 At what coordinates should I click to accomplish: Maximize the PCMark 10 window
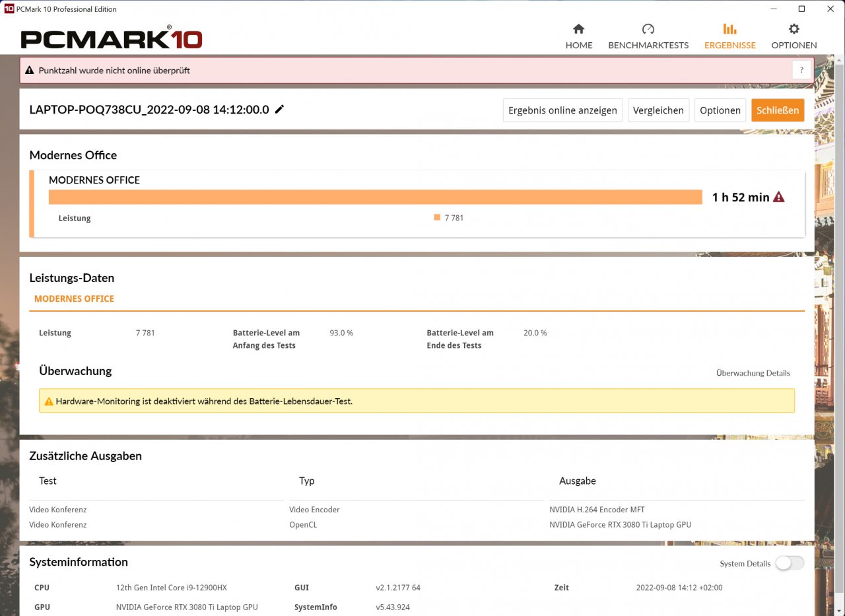coord(801,9)
